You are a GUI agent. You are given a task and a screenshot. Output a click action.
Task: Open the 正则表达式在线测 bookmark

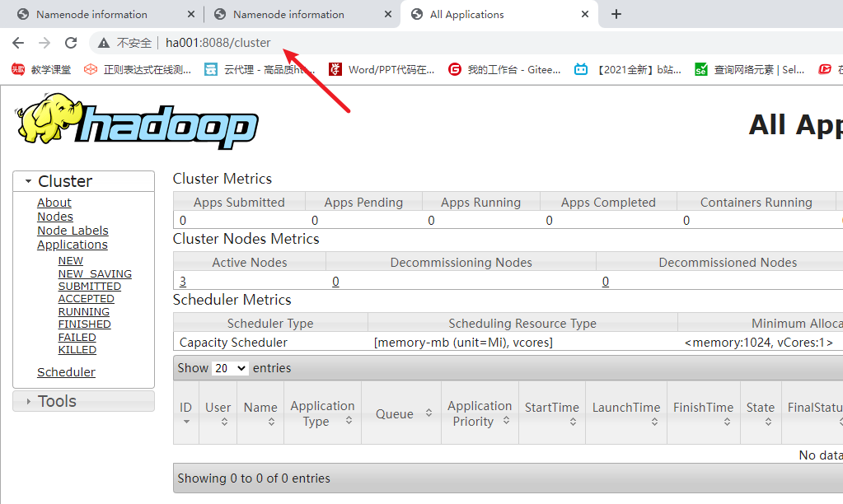coord(138,69)
